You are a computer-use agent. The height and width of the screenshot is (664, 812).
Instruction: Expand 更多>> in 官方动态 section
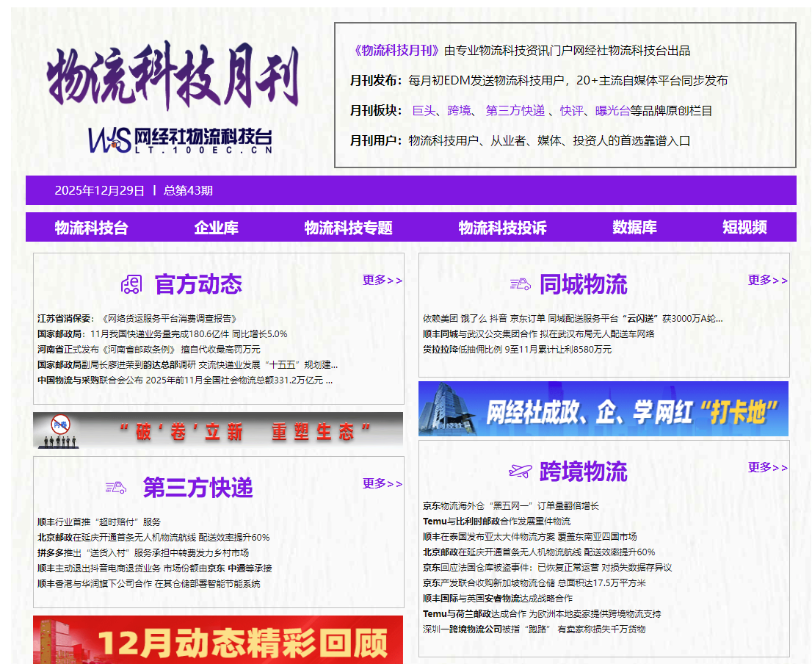point(382,280)
